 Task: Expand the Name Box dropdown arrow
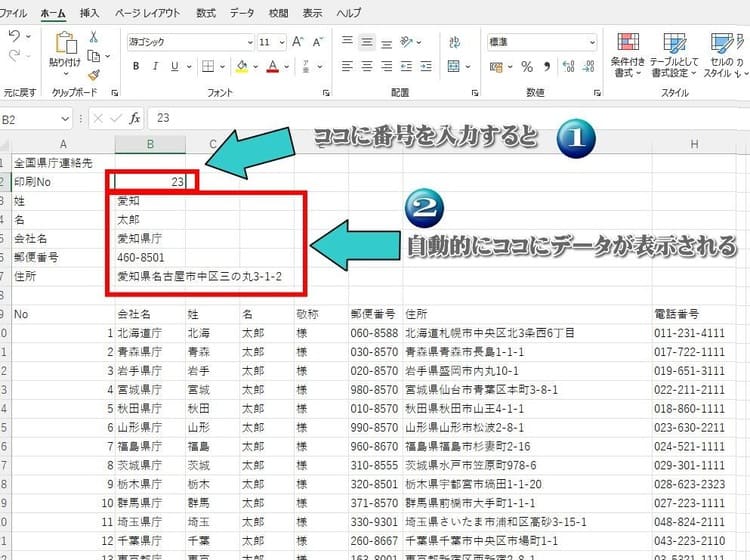[65, 119]
